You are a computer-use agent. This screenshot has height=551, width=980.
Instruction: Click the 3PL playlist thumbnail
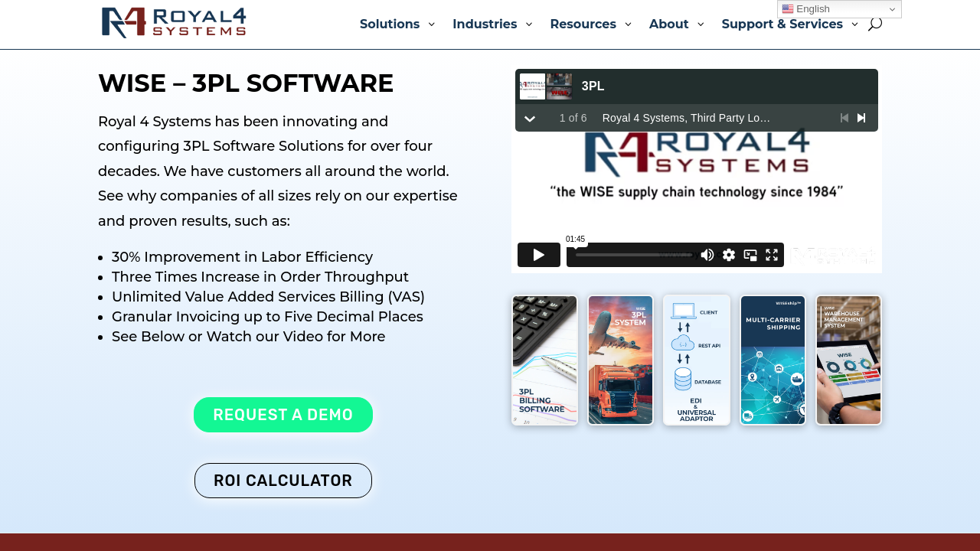tap(546, 86)
